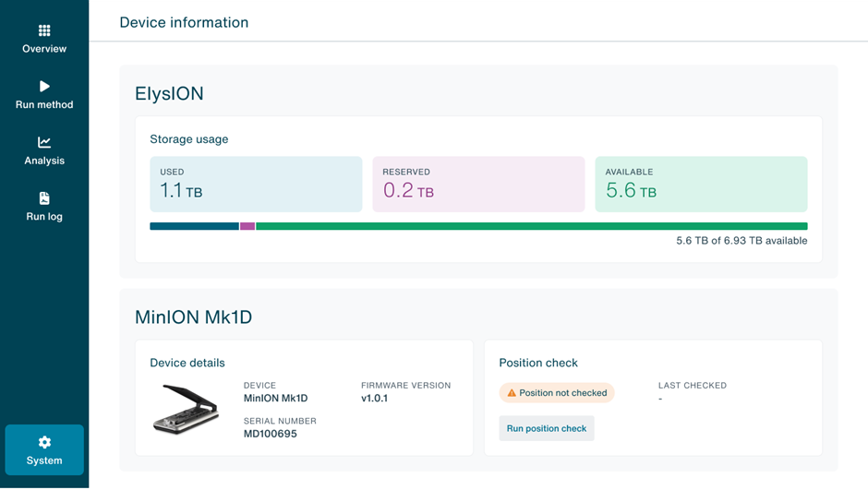Screen dimensions: 868x502
Task: Open the Analysis chart icon
Action: pyautogui.click(x=44, y=142)
